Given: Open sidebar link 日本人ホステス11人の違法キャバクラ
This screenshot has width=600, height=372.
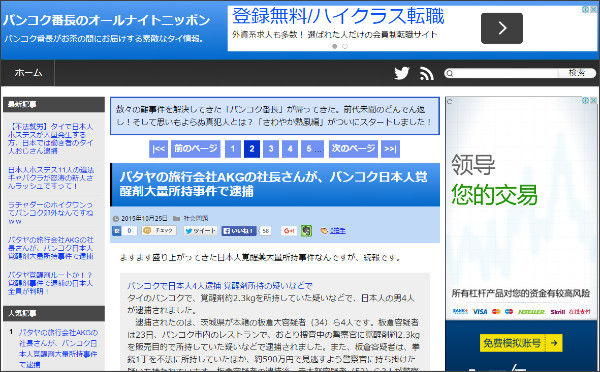Looking at the screenshot, I should pos(51,178).
